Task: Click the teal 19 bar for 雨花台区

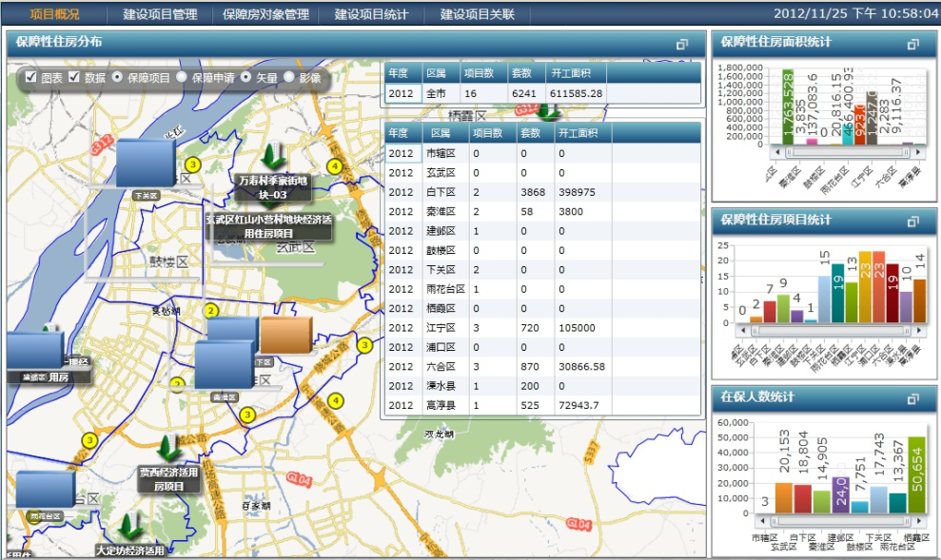Action: (x=838, y=293)
